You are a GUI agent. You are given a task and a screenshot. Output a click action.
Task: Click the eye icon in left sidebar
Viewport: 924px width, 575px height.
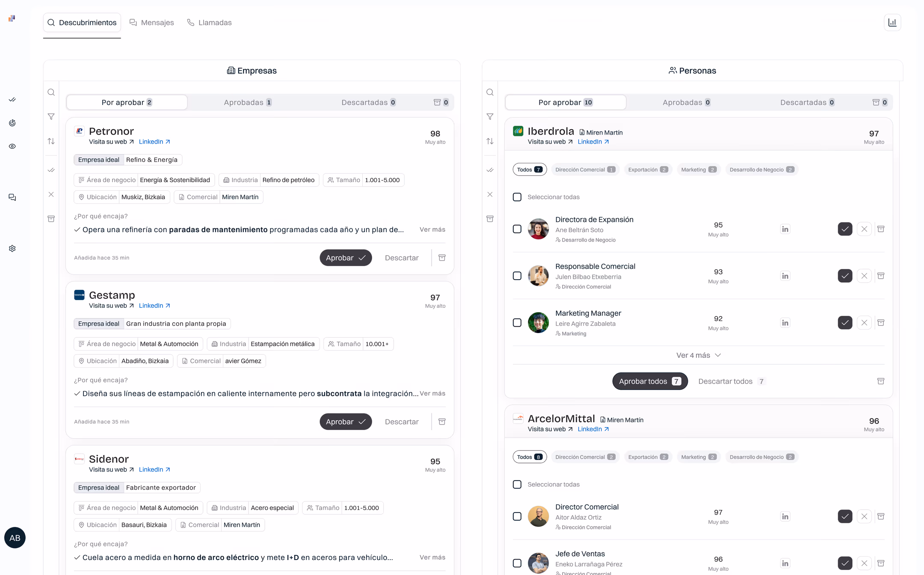tap(12, 146)
